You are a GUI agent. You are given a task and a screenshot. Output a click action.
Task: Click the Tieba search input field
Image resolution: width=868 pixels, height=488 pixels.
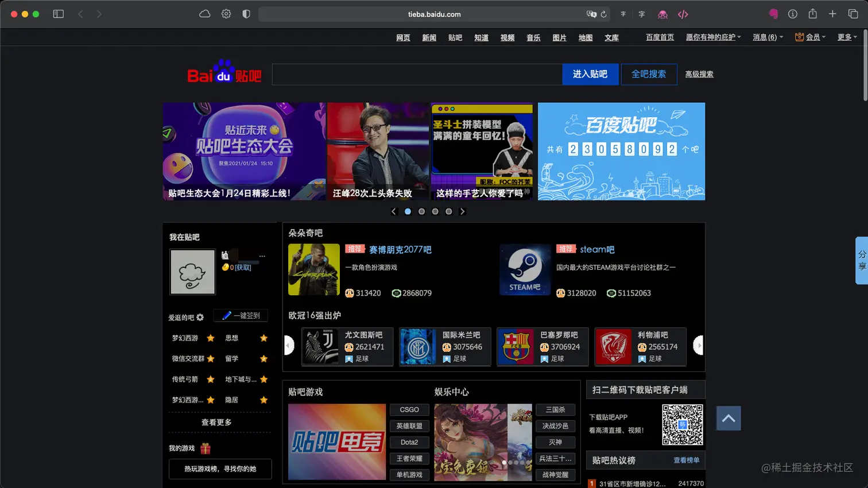pyautogui.click(x=417, y=74)
